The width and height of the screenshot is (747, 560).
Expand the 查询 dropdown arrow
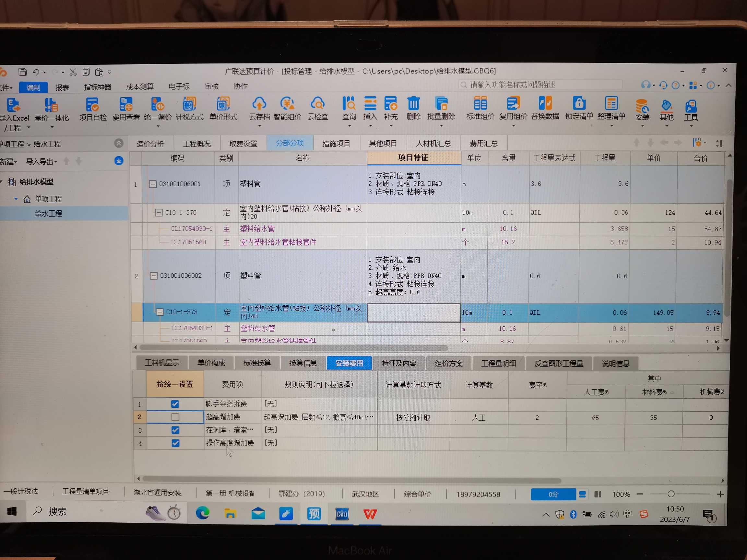pos(350,126)
